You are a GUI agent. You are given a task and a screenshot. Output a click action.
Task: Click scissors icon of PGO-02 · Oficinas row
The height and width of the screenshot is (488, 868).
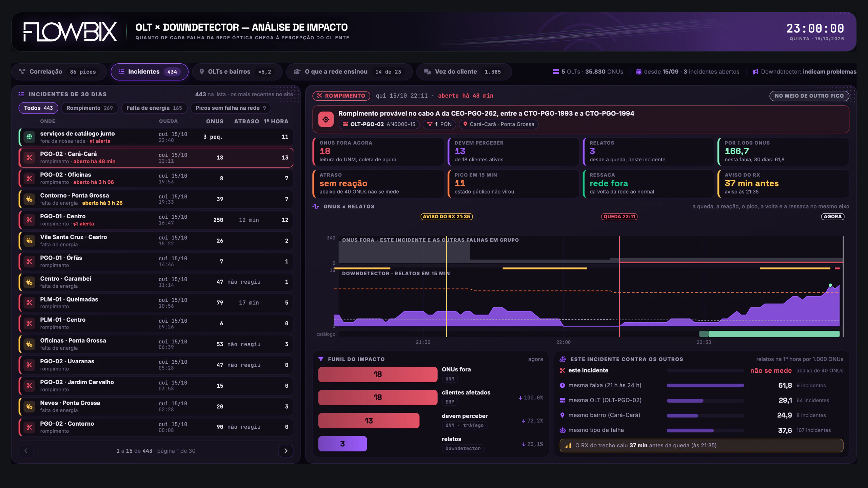(x=29, y=178)
